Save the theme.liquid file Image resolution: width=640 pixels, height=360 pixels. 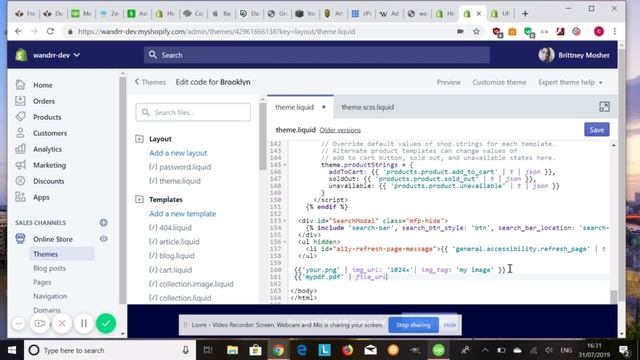pyautogui.click(x=596, y=130)
